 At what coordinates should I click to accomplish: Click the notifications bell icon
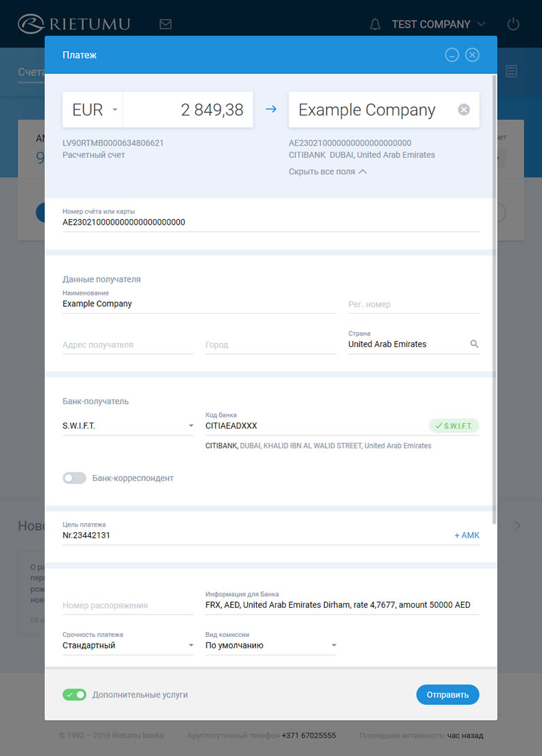[375, 24]
